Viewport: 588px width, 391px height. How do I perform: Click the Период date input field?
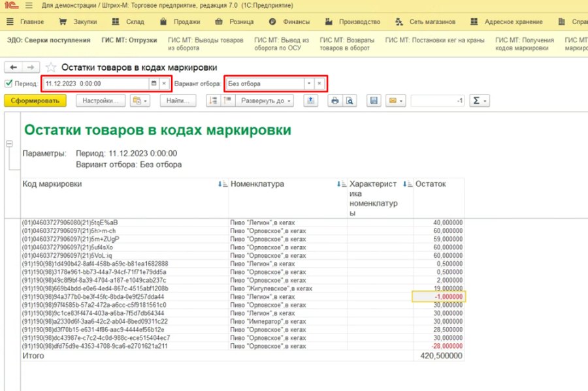(96, 84)
